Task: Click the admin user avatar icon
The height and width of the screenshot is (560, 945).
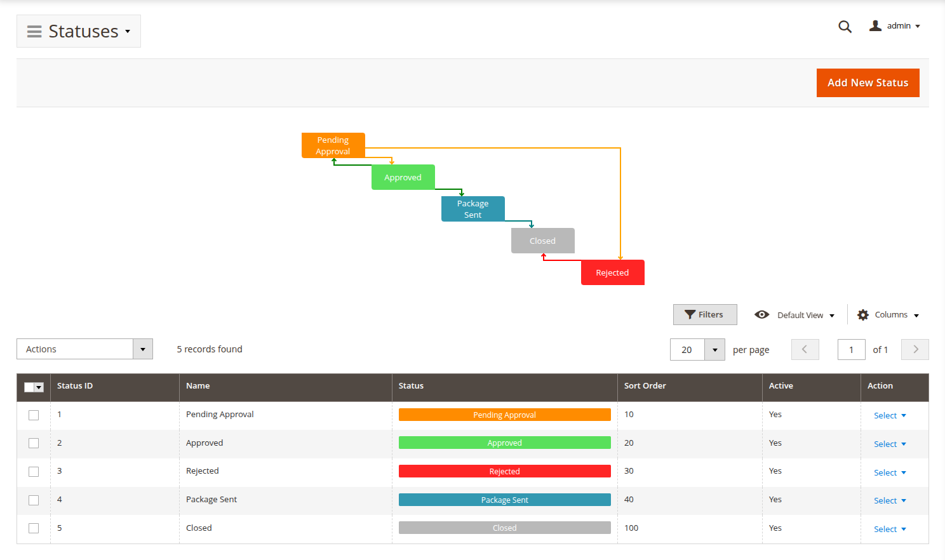Action: [x=875, y=26]
